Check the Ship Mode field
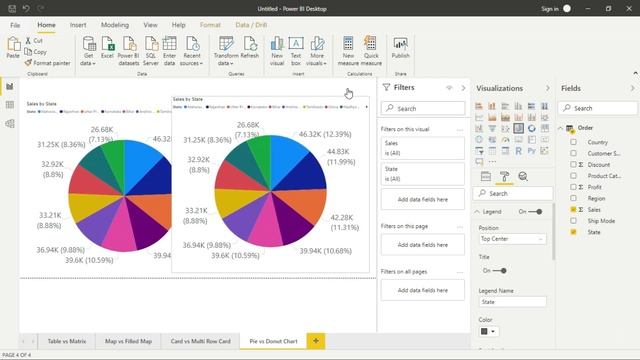The height and width of the screenshot is (360, 640). pyautogui.click(x=573, y=221)
